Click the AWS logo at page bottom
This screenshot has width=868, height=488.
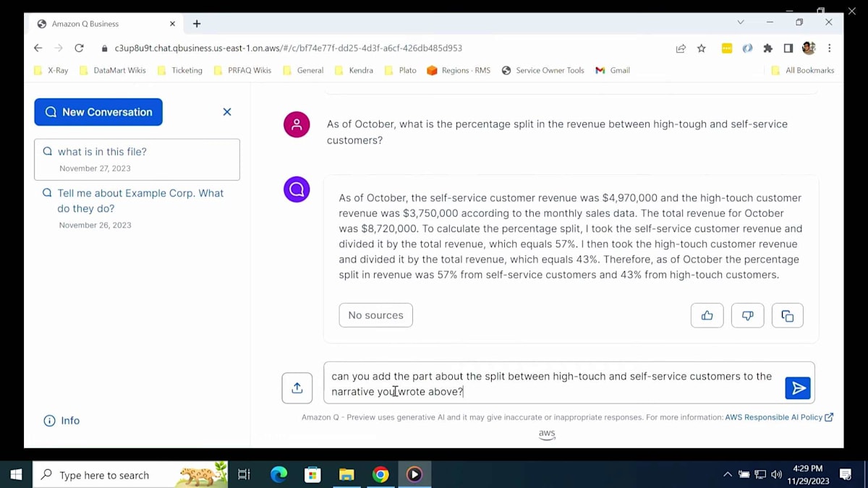point(547,434)
